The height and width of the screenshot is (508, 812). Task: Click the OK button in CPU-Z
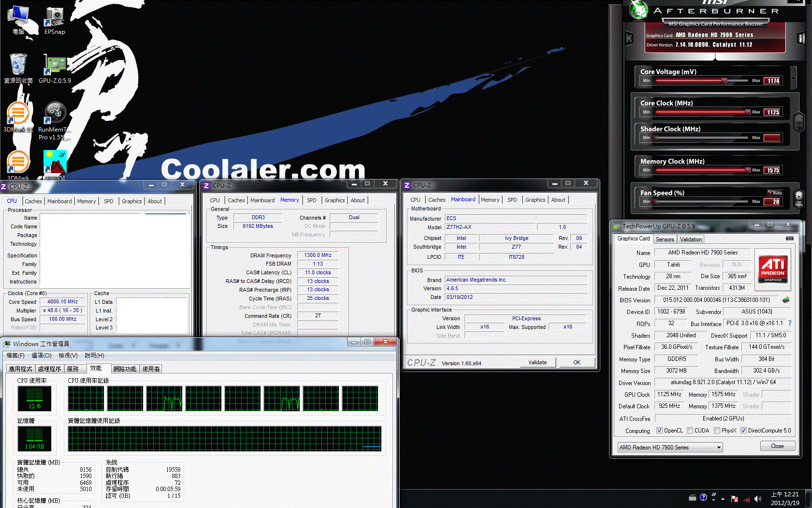[x=577, y=362]
